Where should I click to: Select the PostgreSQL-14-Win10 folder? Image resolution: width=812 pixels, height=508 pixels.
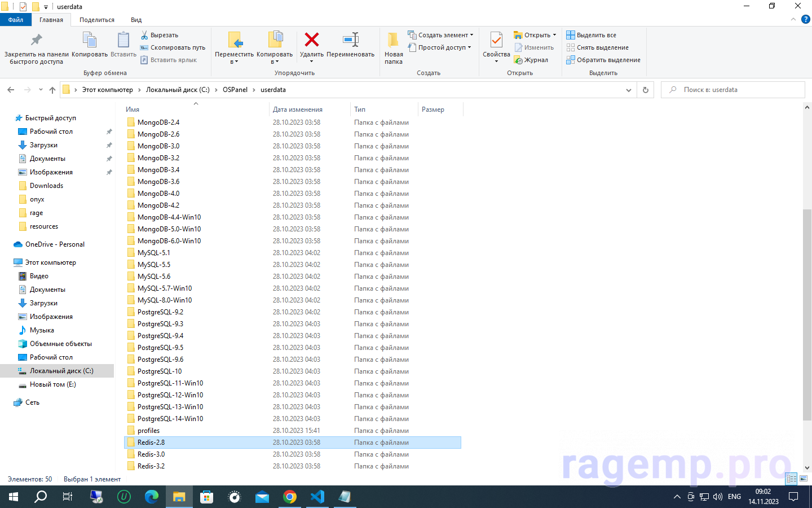[170, 419]
